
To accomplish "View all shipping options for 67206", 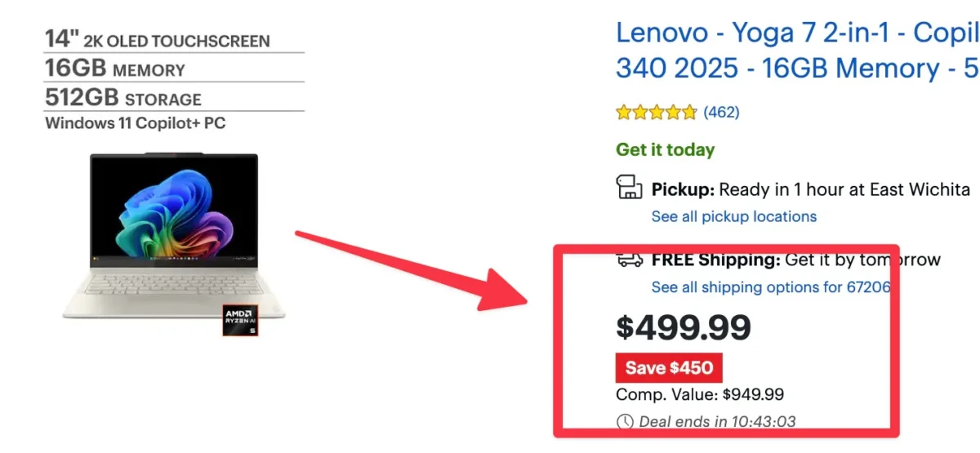I will pos(770,287).
